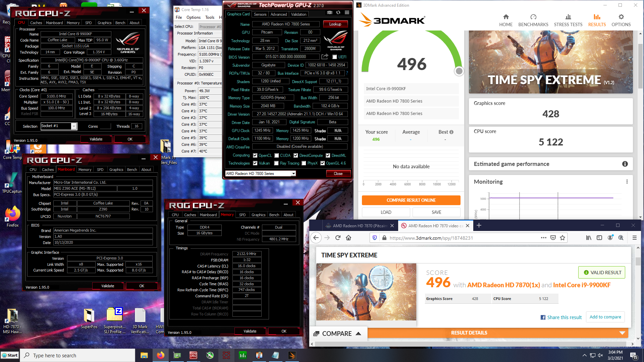Open the Monitoring panel three-dot menu
This screenshot has height=362, width=644.
pos(627,182)
